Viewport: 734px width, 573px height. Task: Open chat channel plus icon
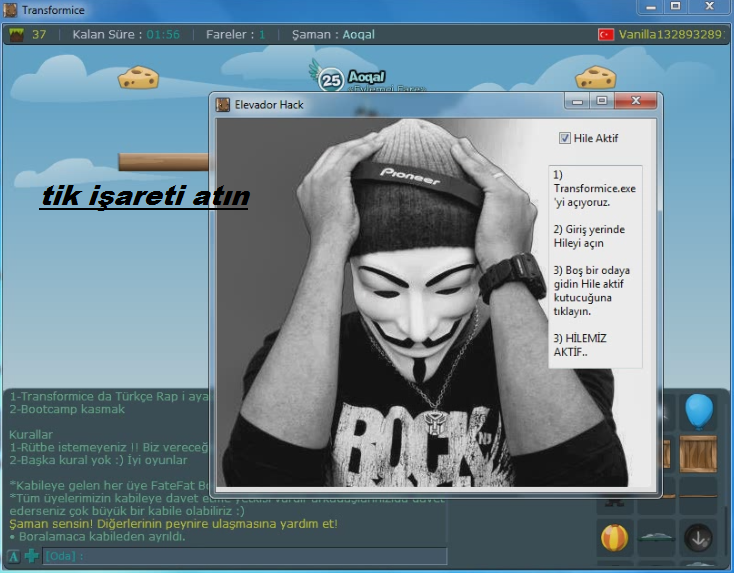[x=32, y=556]
